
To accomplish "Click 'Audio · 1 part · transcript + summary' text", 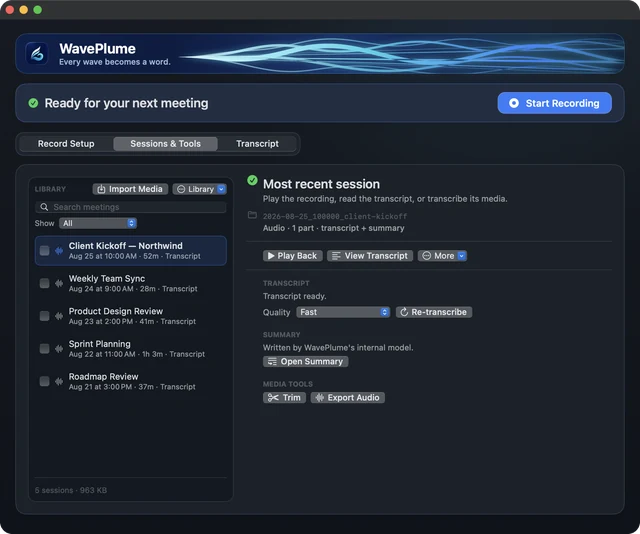I will [x=333, y=228].
